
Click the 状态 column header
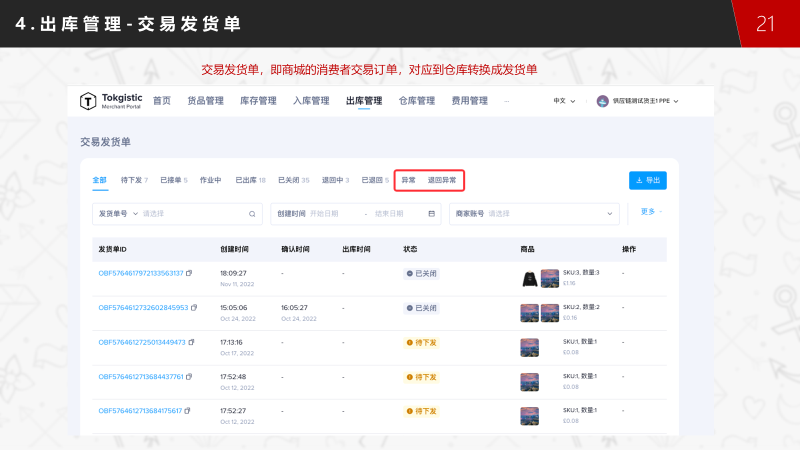pyautogui.click(x=410, y=249)
